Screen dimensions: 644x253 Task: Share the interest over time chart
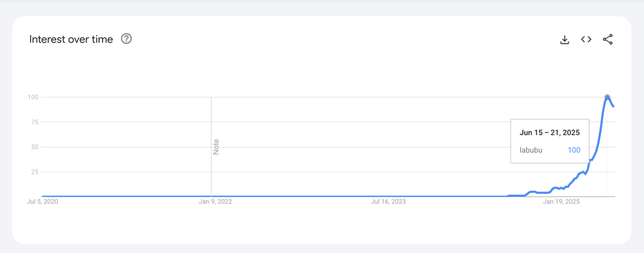click(x=608, y=39)
